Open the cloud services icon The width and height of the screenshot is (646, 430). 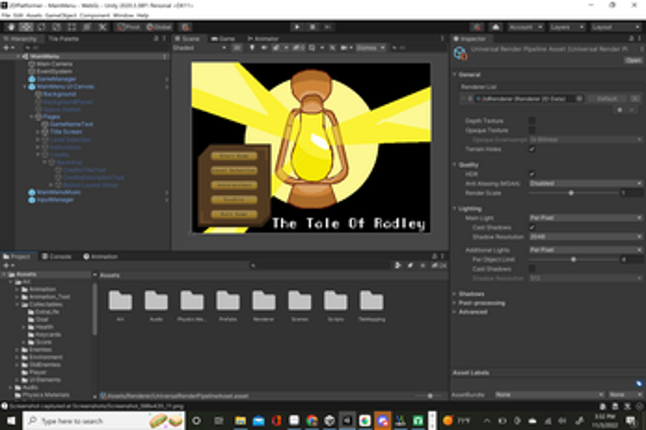pyautogui.click(x=496, y=27)
